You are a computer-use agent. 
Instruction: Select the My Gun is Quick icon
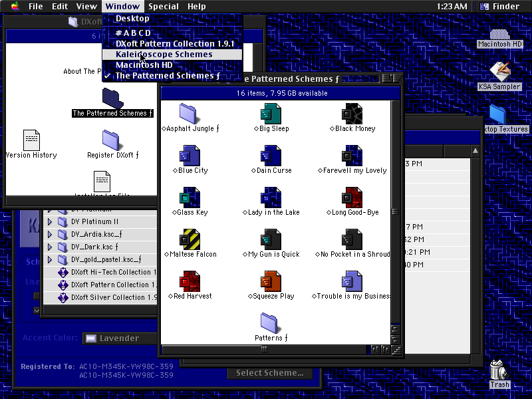click(271, 239)
